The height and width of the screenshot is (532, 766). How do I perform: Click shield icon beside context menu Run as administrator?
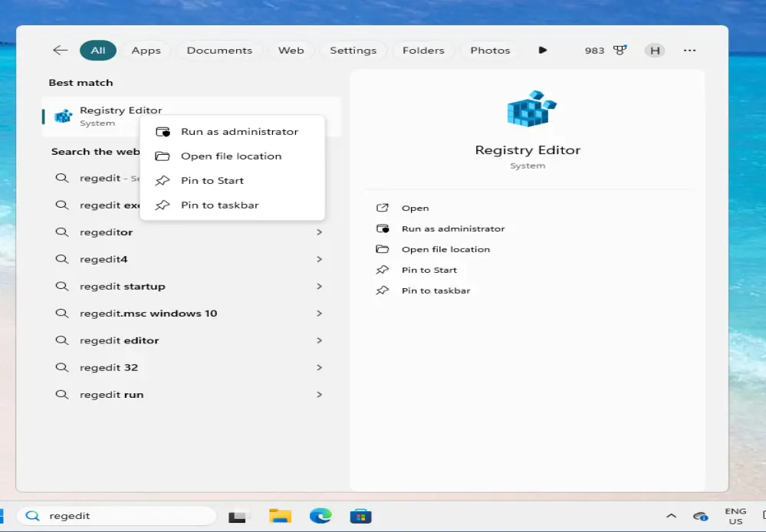(x=163, y=131)
